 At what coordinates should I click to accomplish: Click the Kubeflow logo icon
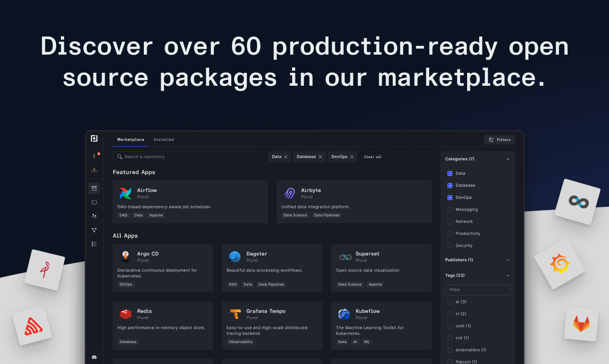tap(344, 314)
